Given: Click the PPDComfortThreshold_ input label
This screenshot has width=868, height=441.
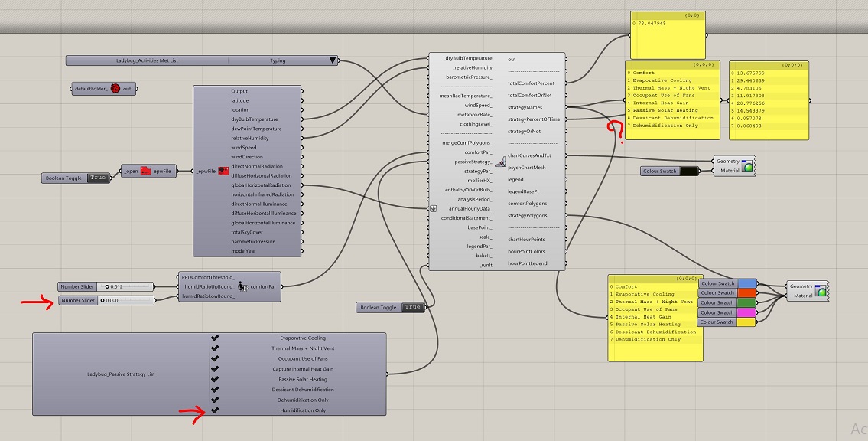Looking at the screenshot, I should [x=208, y=278].
